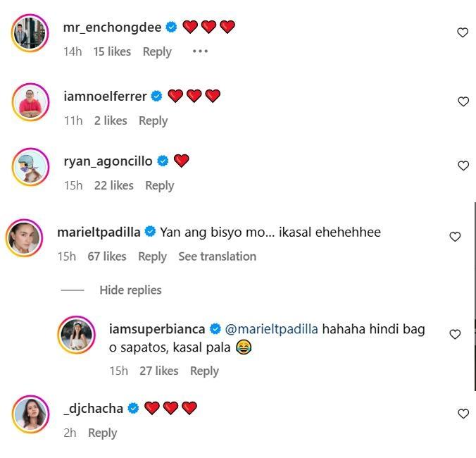
Task: View ryan_agoncillo's profile avatar
Action: tap(30, 166)
